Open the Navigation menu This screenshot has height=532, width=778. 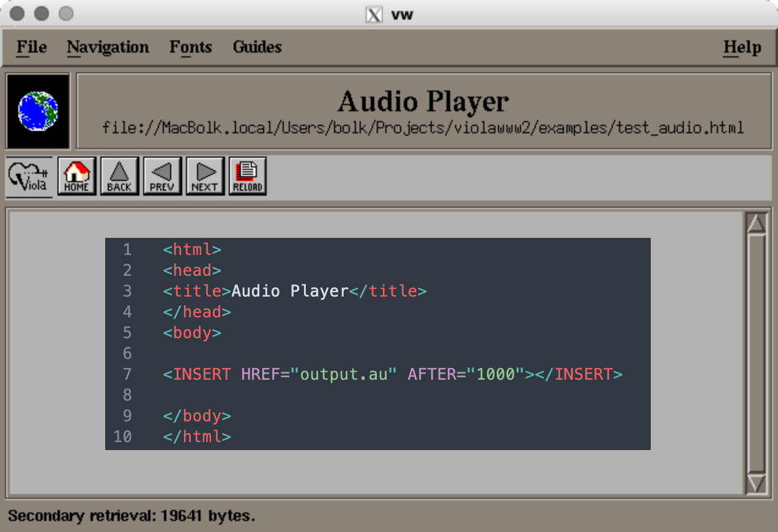[108, 47]
